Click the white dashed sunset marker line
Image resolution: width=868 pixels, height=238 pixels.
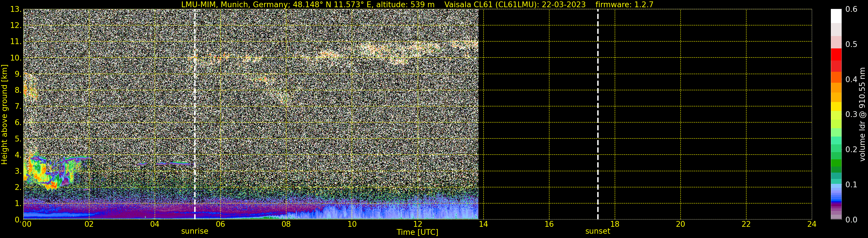click(x=598, y=114)
